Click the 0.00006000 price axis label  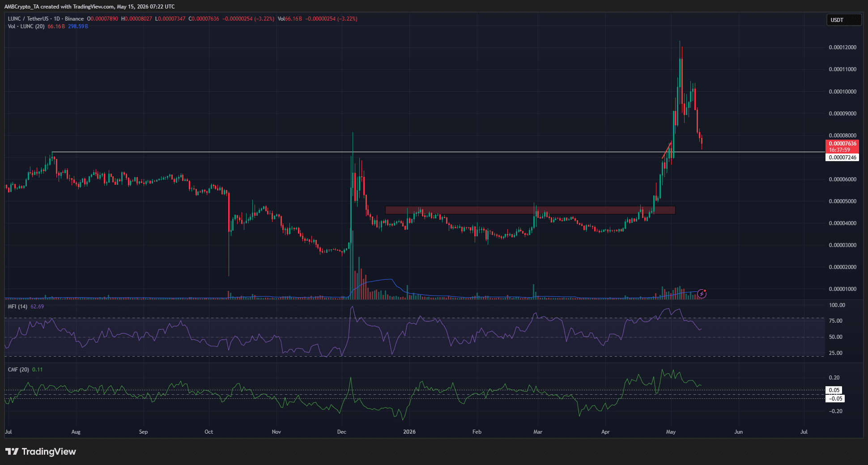tap(842, 179)
